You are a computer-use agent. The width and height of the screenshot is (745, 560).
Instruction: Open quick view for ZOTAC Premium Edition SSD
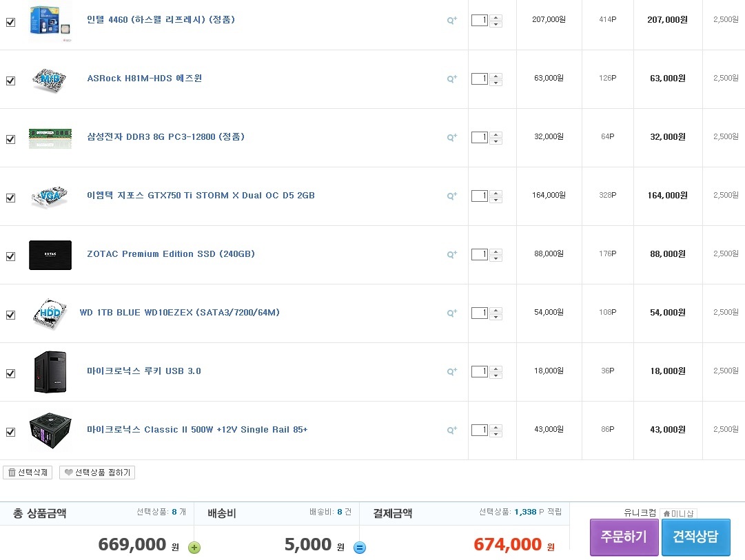[x=452, y=254]
